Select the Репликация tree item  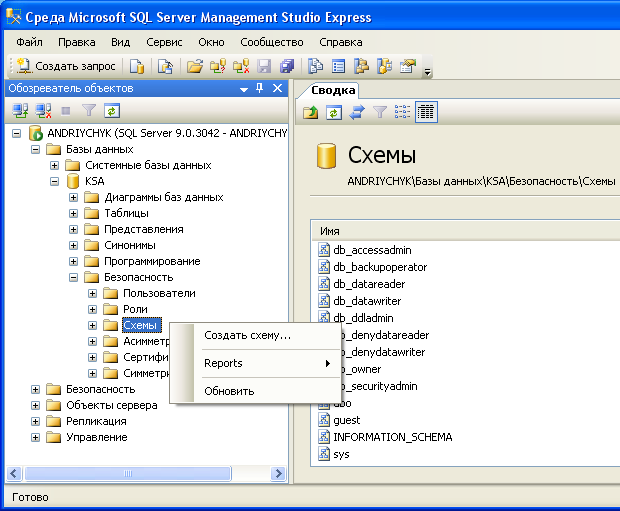click(96, 421)
